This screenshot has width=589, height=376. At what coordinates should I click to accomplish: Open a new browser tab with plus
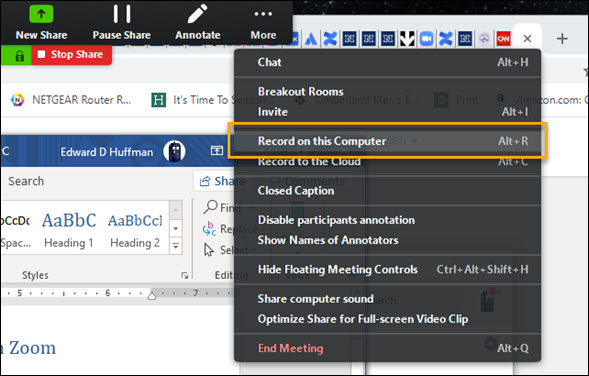point(562,39)
